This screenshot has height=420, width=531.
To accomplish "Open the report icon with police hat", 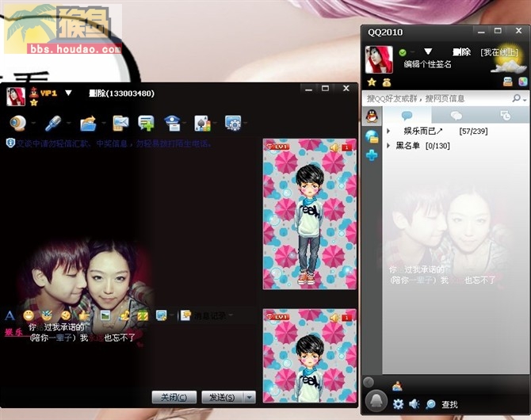I will click(x=172, y=123).
